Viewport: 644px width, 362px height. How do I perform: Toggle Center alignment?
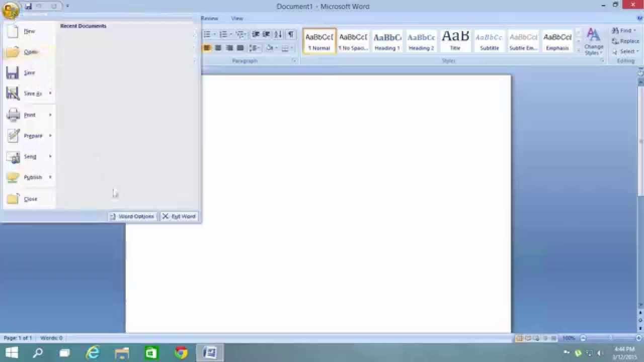click(x=218, y=48)
